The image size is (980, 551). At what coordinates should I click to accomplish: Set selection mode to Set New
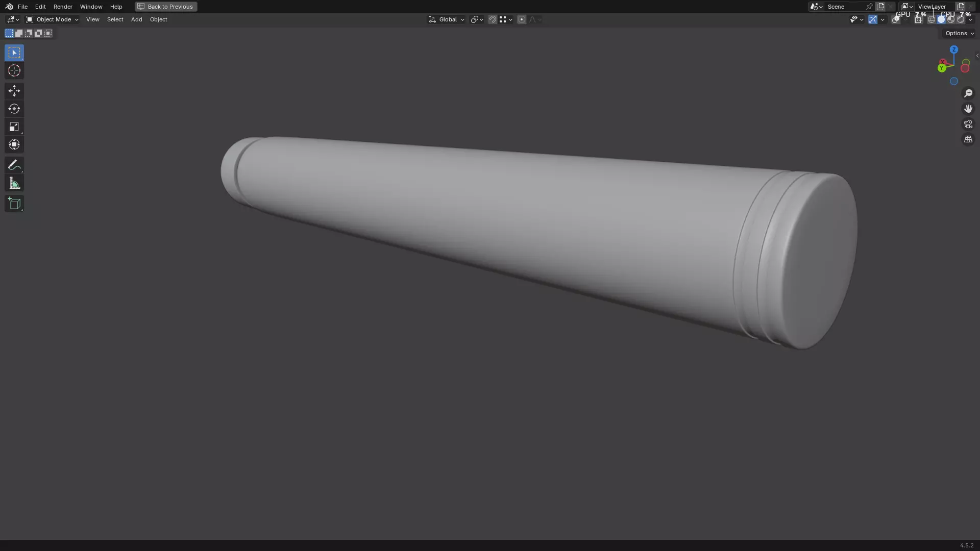point(9,33)
